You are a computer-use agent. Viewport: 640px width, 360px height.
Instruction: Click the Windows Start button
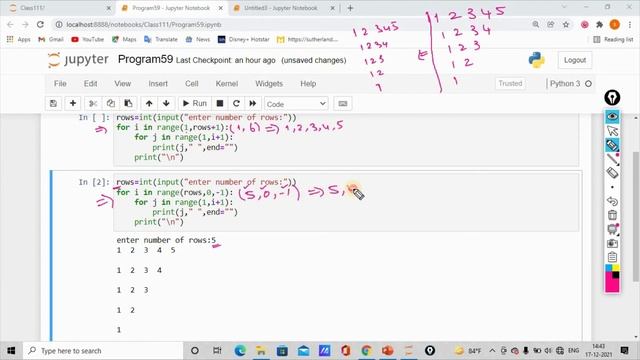coord(11,351)
